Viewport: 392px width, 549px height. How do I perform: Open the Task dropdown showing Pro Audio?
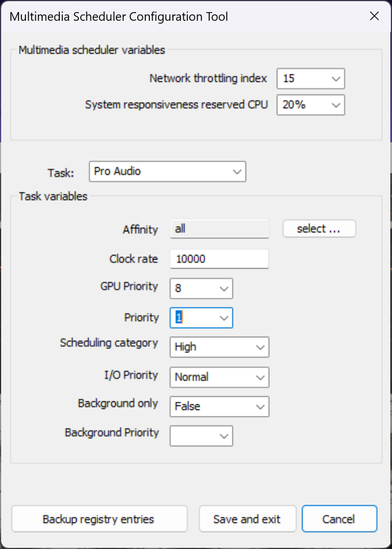click(168, 172)
